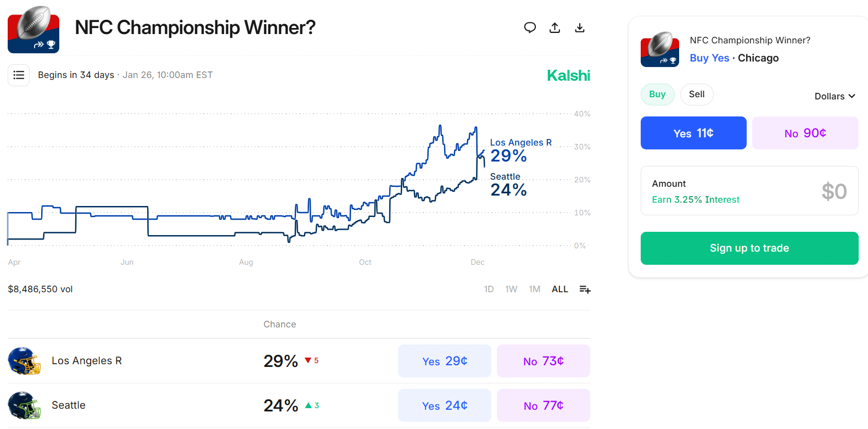Image resolution: width=868 pixels, height=429 pixels.
Task: Select the ALL chart range
Action: (x=559, y=289)
